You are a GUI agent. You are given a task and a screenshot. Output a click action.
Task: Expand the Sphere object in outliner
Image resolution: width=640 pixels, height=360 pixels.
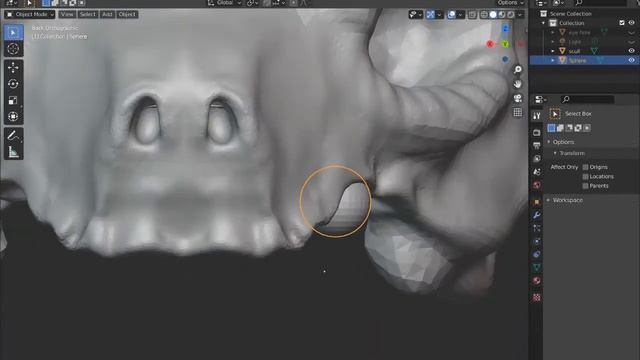pos(553,60)
